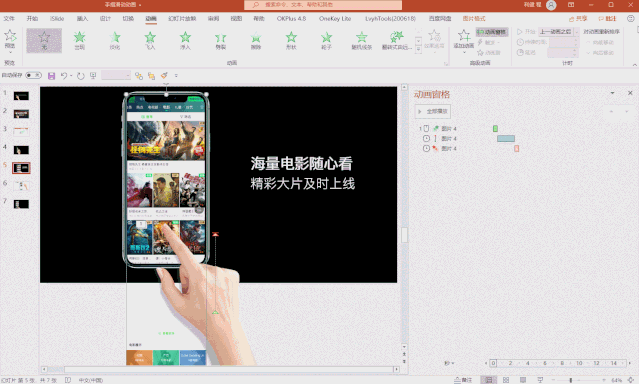Image resolution: width=639 pixels, height=384 pixels.
Task: Apply the Shape animation effect
Action: pyautogui.click(x=291, y=40)
